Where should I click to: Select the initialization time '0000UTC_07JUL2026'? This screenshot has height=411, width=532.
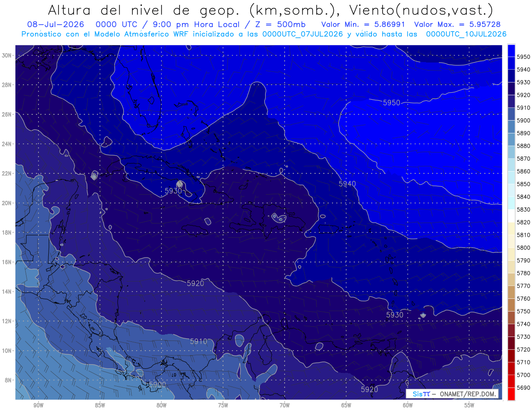point(303,34)
